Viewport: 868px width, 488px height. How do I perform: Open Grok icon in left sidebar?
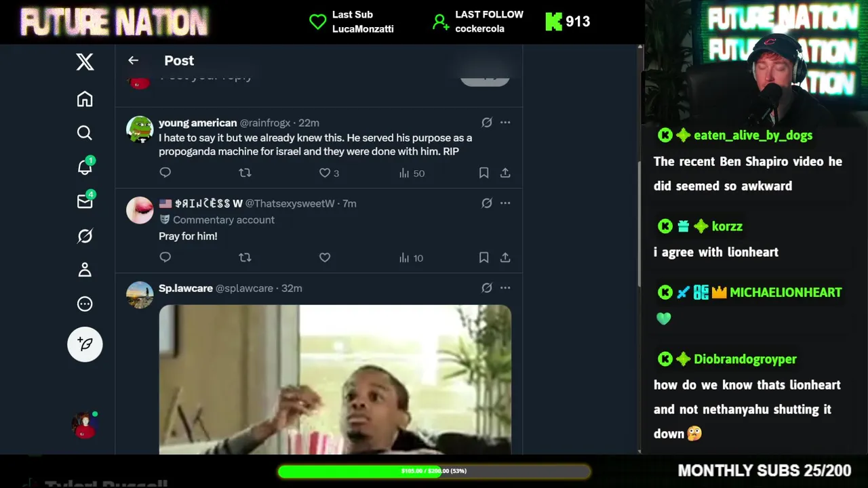click(x=85, y=236)
